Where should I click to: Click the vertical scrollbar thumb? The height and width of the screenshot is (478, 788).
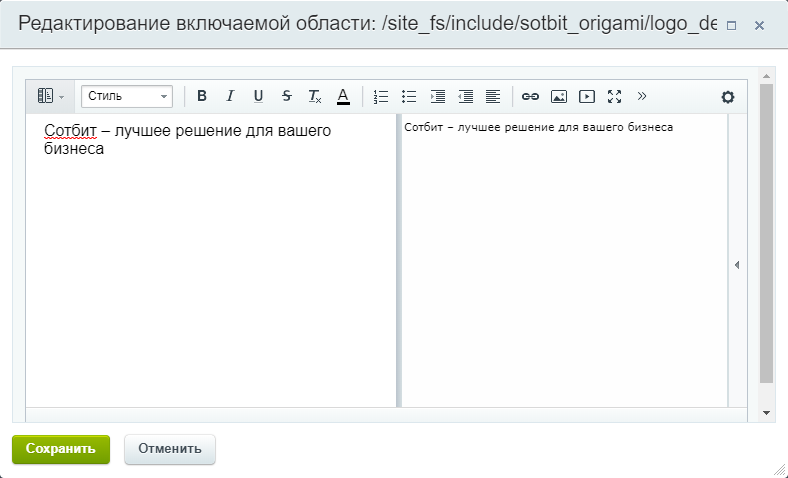point(766,234)
